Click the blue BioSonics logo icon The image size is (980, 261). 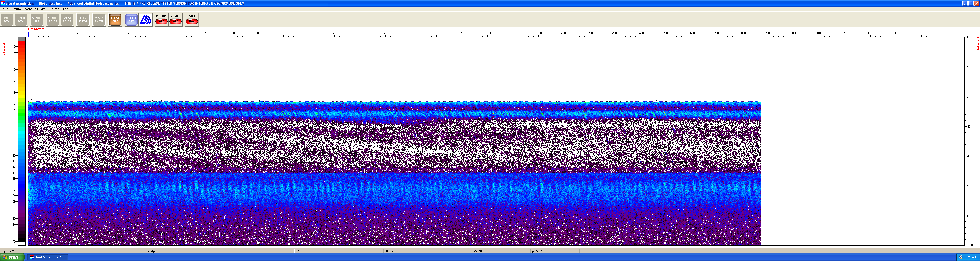coord(145,19)
